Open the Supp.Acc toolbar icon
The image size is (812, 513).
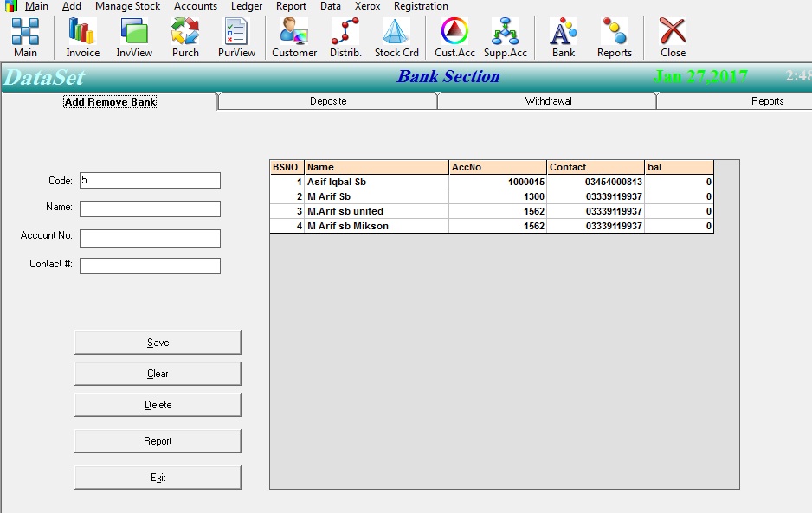click(506, 37)
